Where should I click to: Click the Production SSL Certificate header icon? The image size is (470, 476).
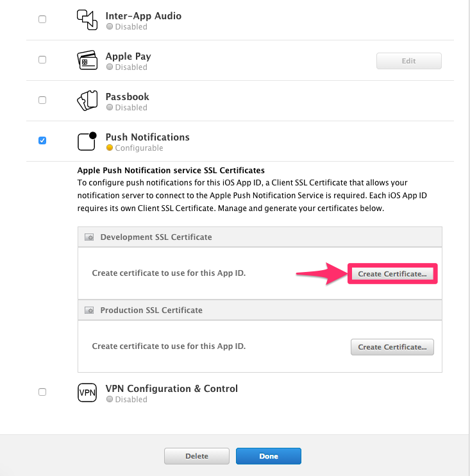click(89, 310)
